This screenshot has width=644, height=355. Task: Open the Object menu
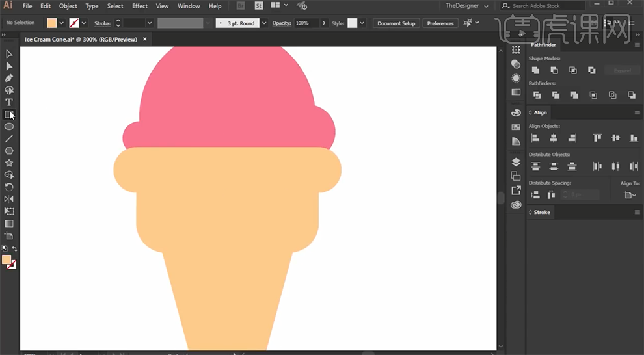coord(68,6)
